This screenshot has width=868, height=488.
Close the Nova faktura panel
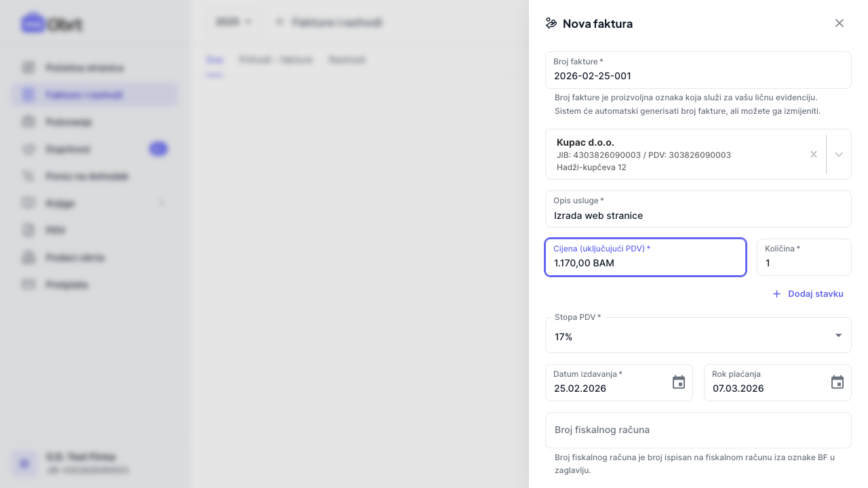tap(839, 23)
